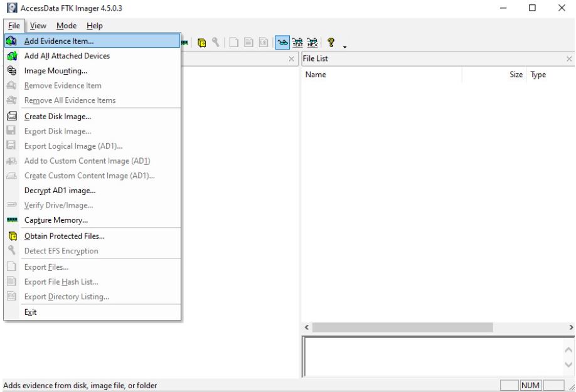
Task: Minimize the FTK Imager window
Action: click(503, 8)
